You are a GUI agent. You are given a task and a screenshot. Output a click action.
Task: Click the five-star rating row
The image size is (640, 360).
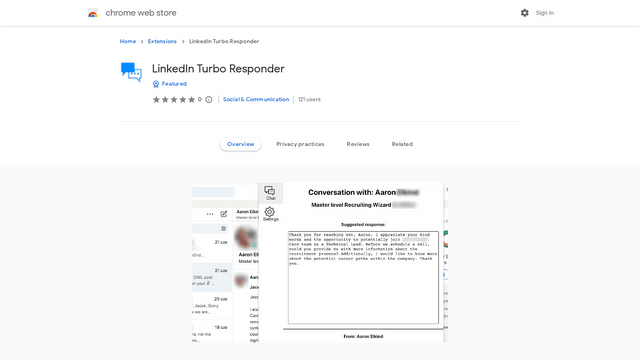[x=174, y=100]
